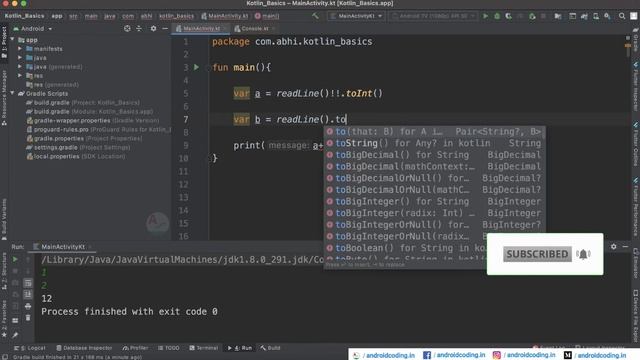This screenshot has width=640, height=360.
Task: Click the print icon in Run panel
Action: point(28,306)
